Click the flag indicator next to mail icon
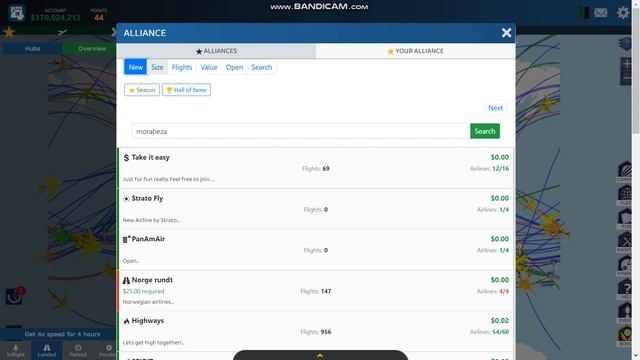 pyautogui.click(x=584, y=13)
